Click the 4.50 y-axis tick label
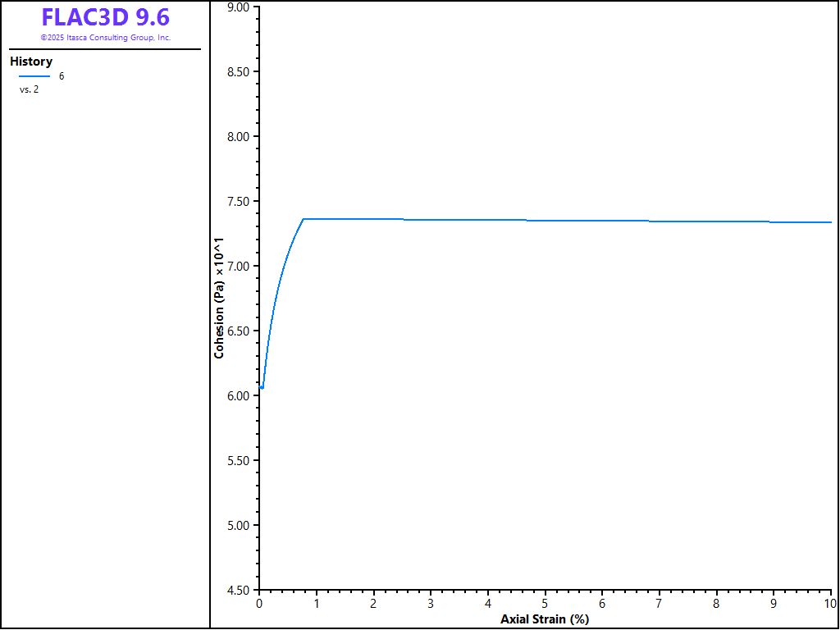The width and height of the screenshot is (840, 630). click(x=237, y=590)
